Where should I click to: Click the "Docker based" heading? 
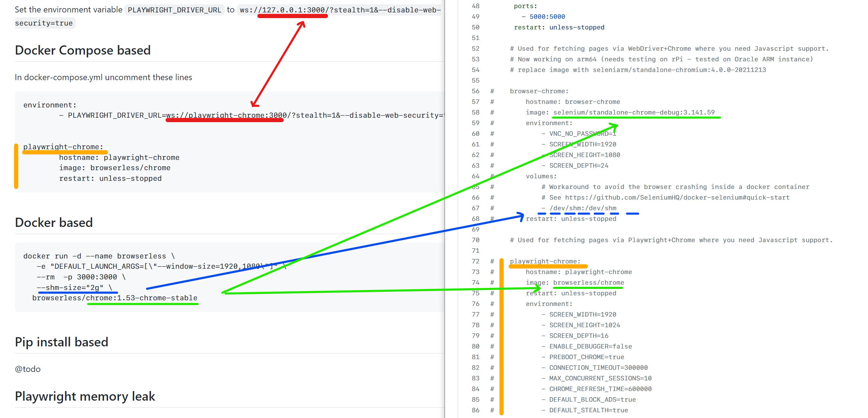[54, 222]
